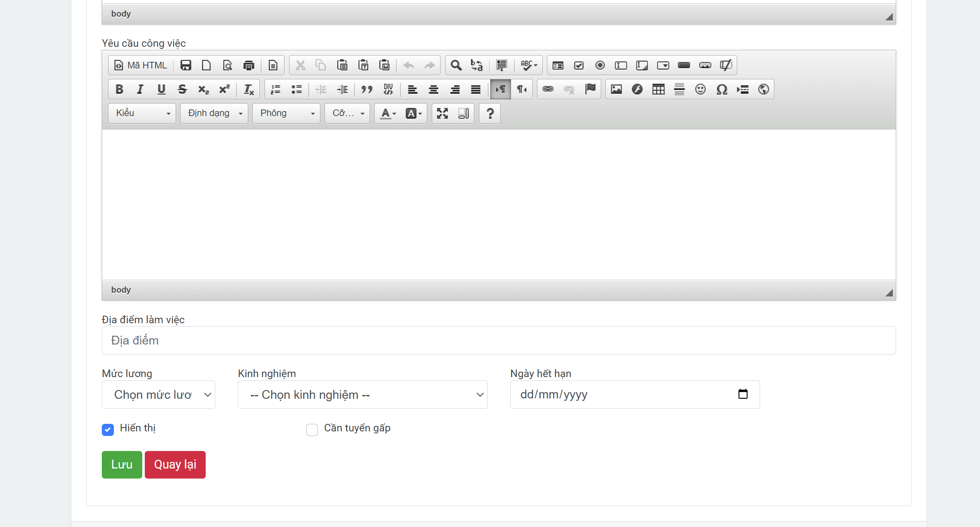The image size is (980, 527).
Task: Open the ABC spell check dropdown
Action: coord(529,66)
